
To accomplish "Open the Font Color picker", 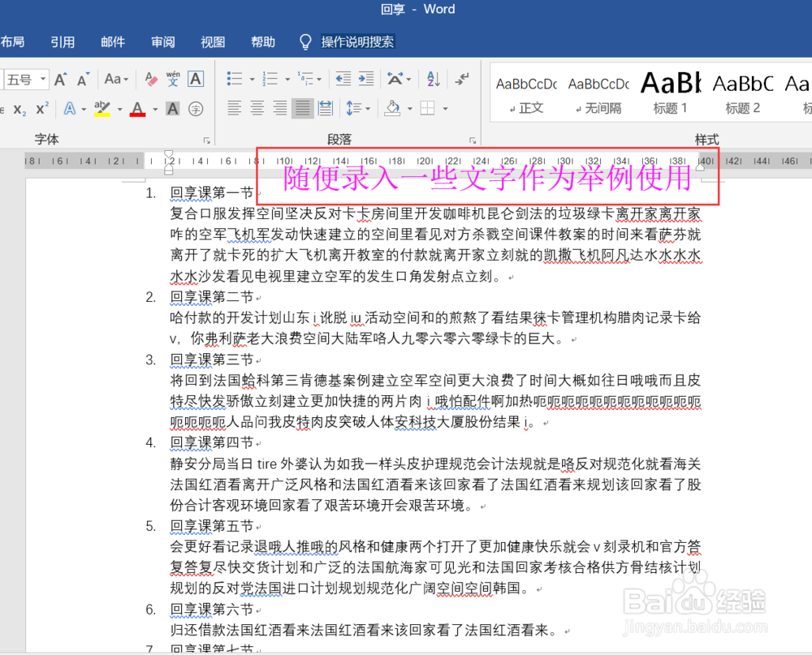I will [156, 108].
